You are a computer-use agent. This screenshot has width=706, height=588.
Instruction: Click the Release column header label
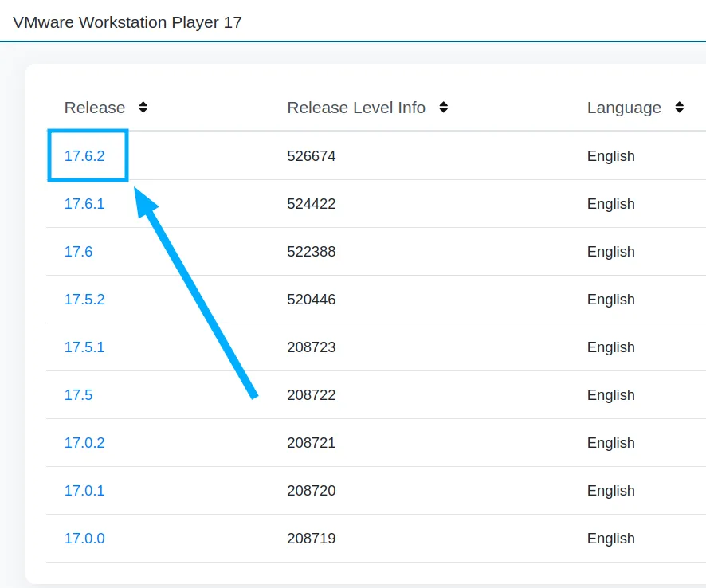95,108
